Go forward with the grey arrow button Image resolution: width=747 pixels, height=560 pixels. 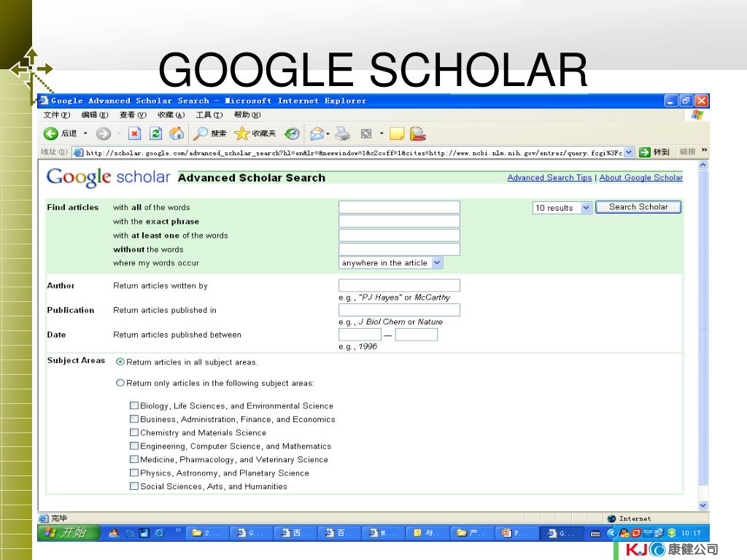pos(104,134)
